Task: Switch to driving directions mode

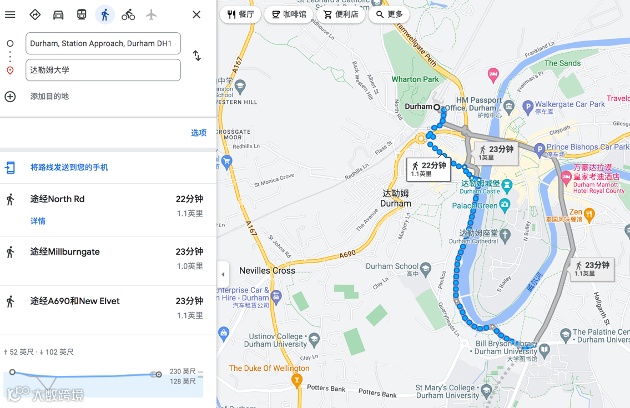Action: 58,15
